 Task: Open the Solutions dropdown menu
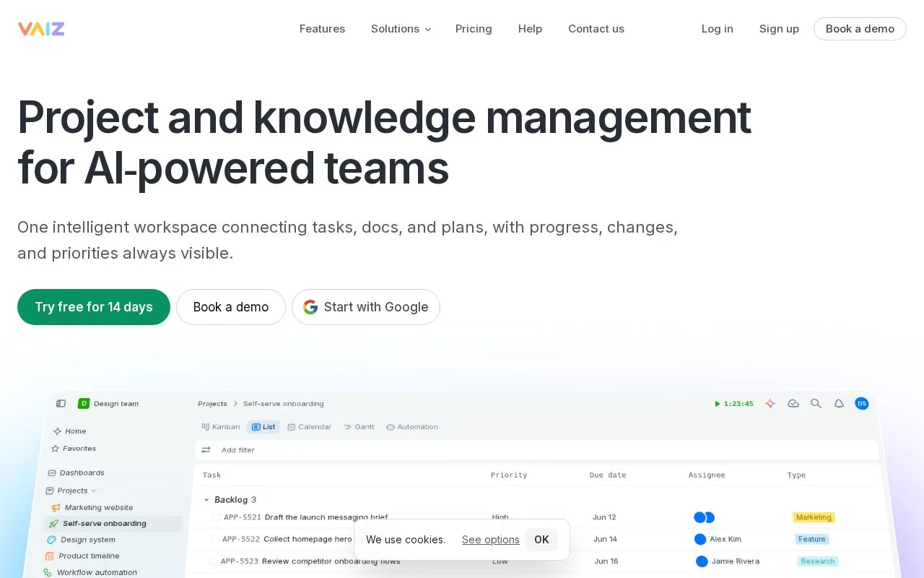[401, 29]
